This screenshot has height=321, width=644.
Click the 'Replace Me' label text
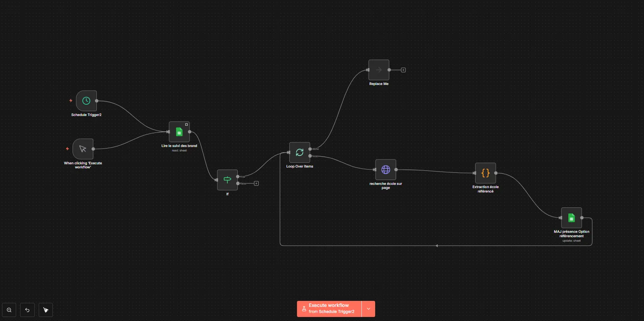pos(379,84)
